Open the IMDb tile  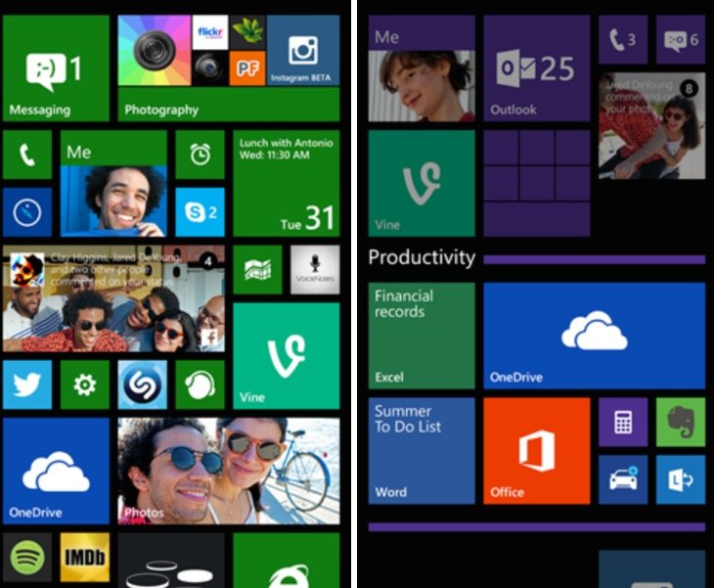(x=85, y=558)
